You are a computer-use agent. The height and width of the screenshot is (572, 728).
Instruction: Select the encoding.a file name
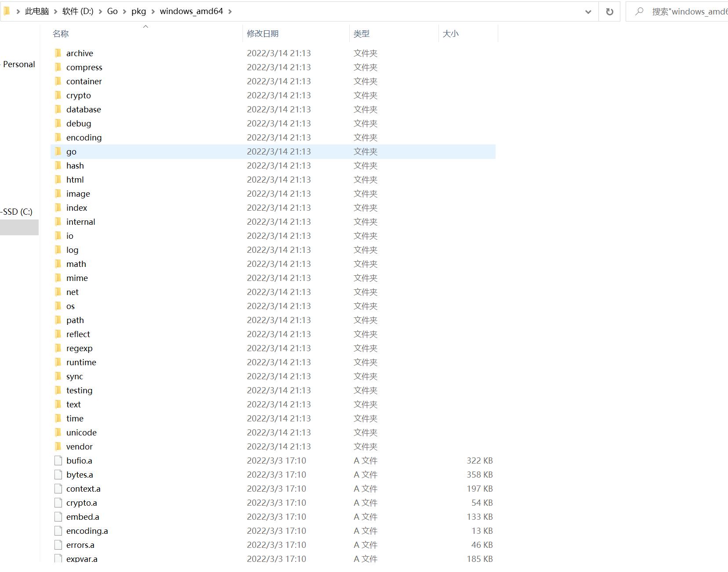[x=87, y=531]
